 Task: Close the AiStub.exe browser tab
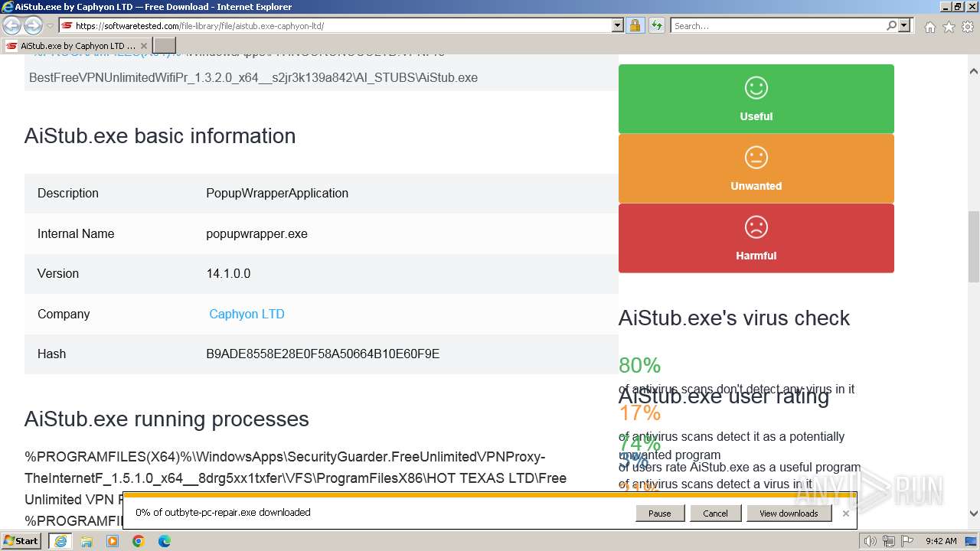(x=143, y=46)
